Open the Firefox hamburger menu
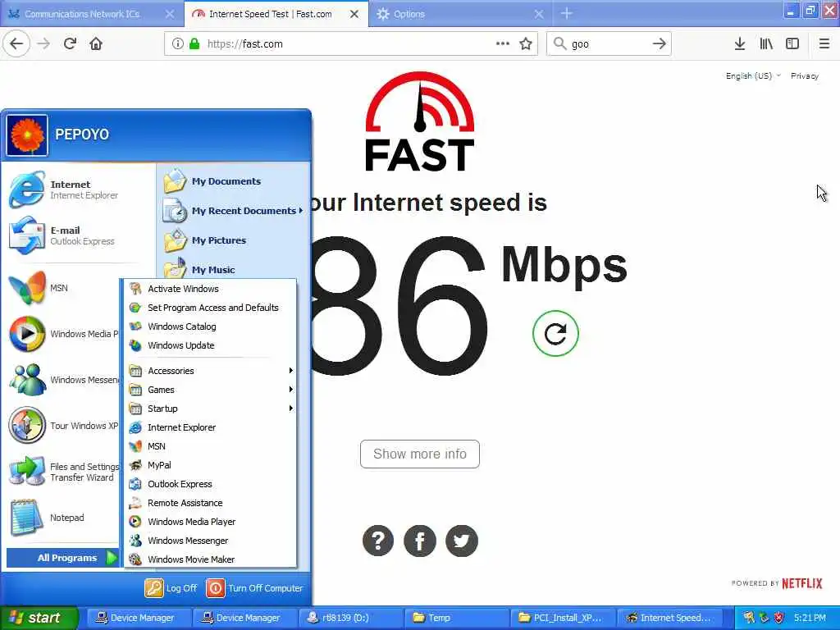 click(824, 44)
